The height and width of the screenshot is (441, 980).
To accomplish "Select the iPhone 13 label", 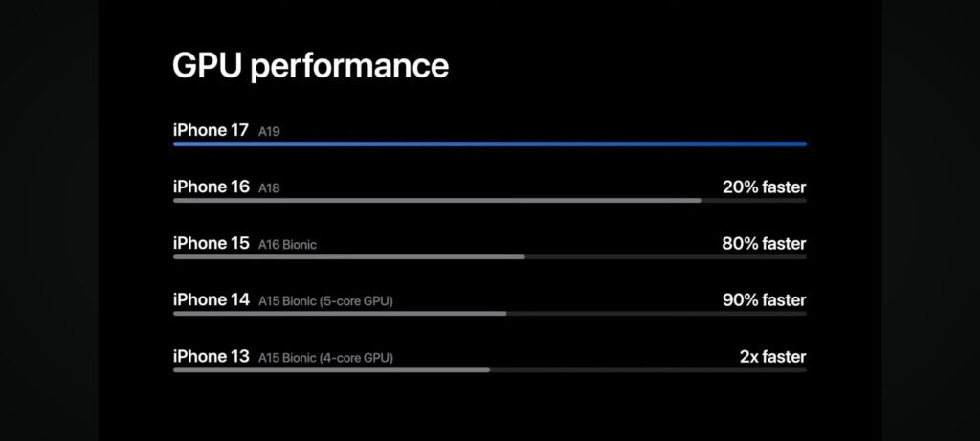I will coord(212,356).
